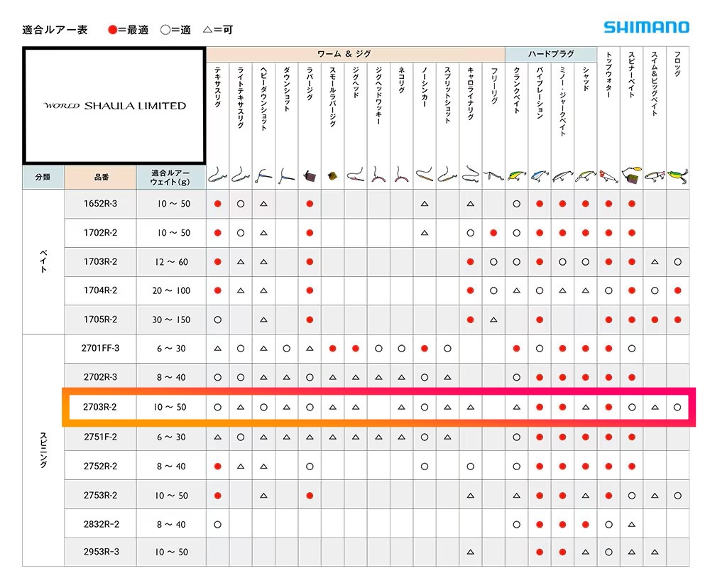
Task: Click the ○=適 legend entry
Action: point(175,30)
